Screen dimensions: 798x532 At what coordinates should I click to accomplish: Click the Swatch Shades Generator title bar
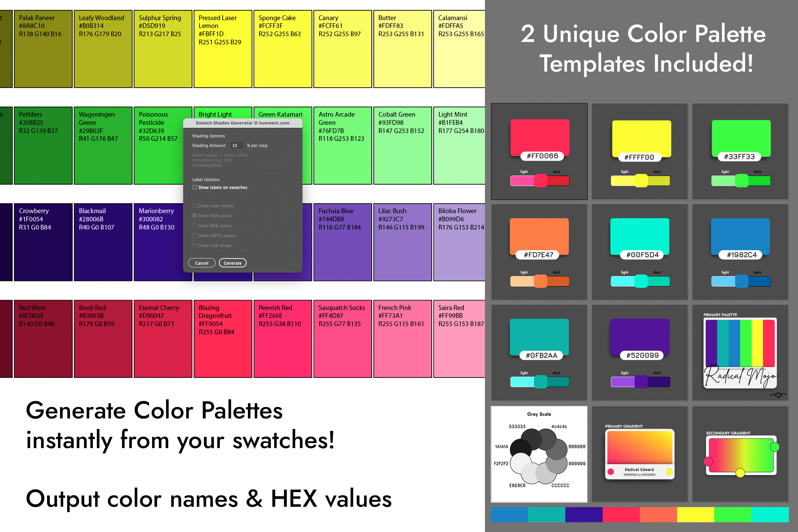click(242, 123)
